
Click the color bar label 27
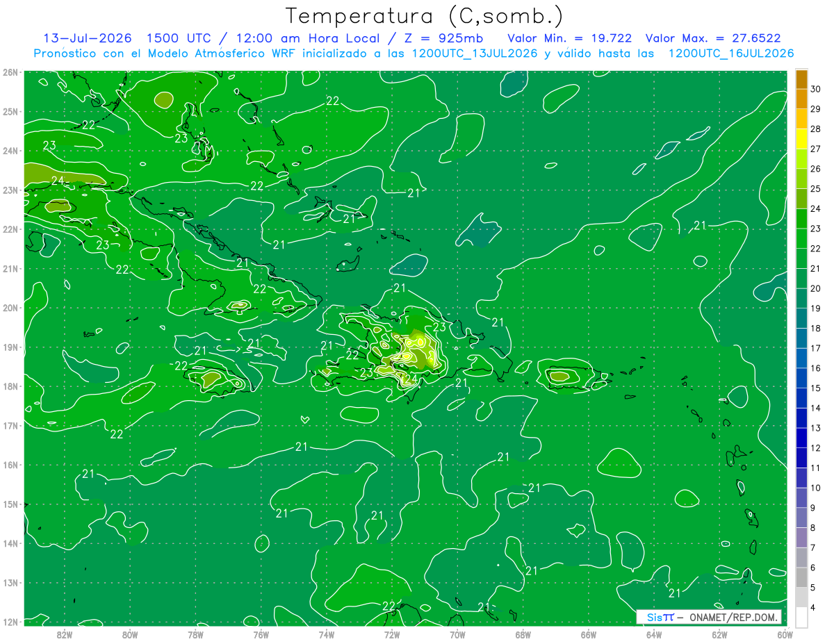tap(815, 149)
